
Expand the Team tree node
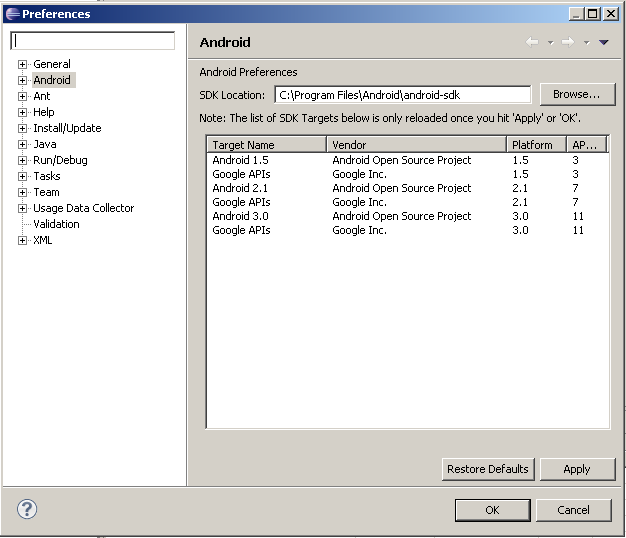click(22, 192)
